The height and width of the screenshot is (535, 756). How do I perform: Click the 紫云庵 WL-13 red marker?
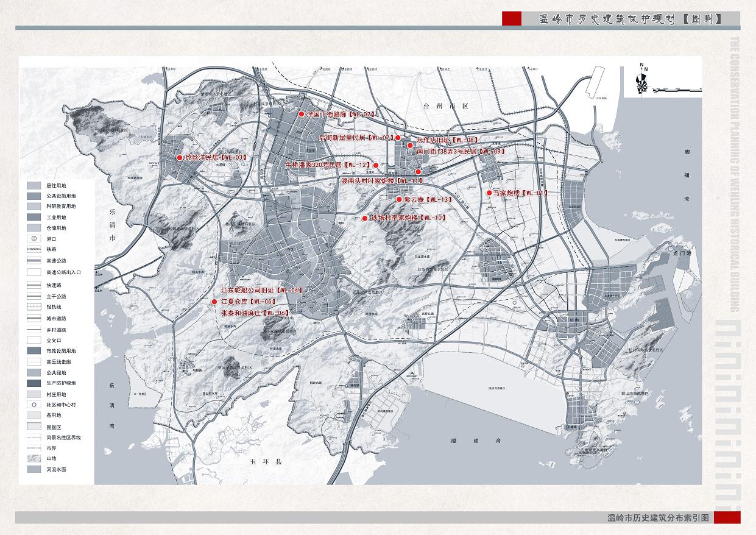pyautogui.click(x=399, y=199)
